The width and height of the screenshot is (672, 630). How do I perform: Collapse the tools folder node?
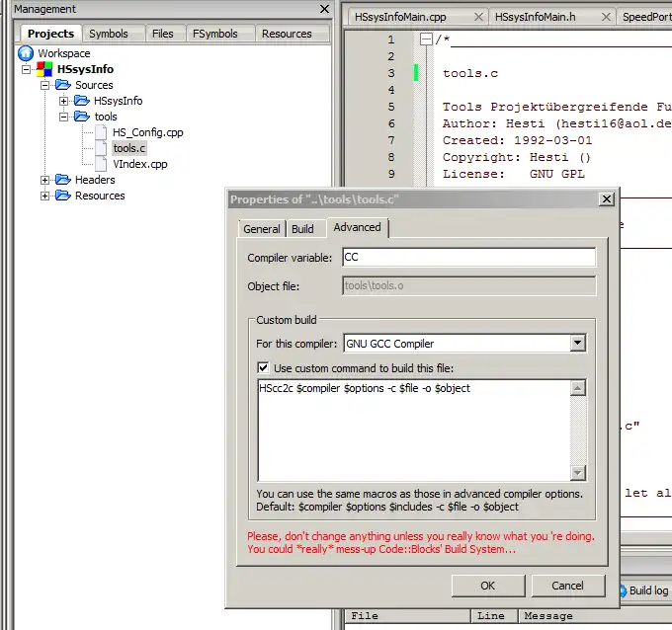tap(63, 117)
